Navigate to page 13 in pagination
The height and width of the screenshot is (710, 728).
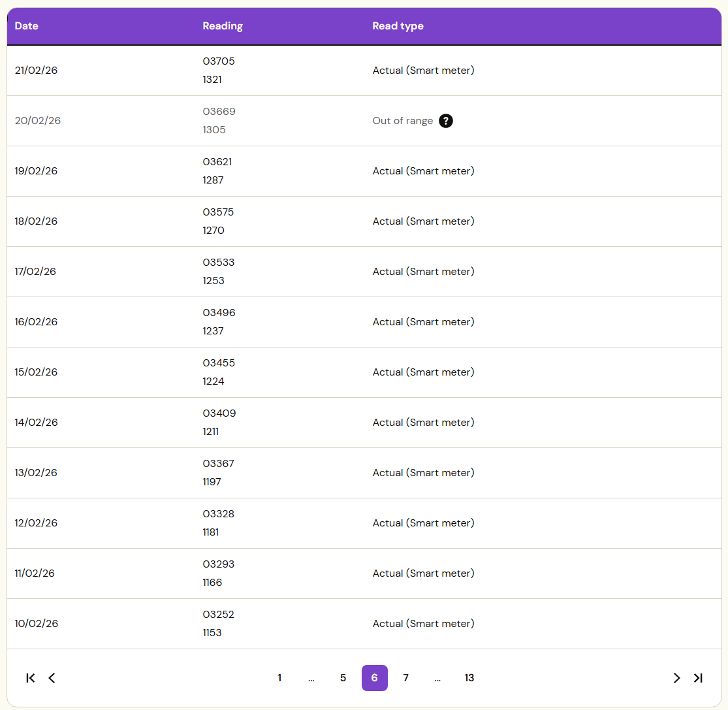click(x=469, y=678)
